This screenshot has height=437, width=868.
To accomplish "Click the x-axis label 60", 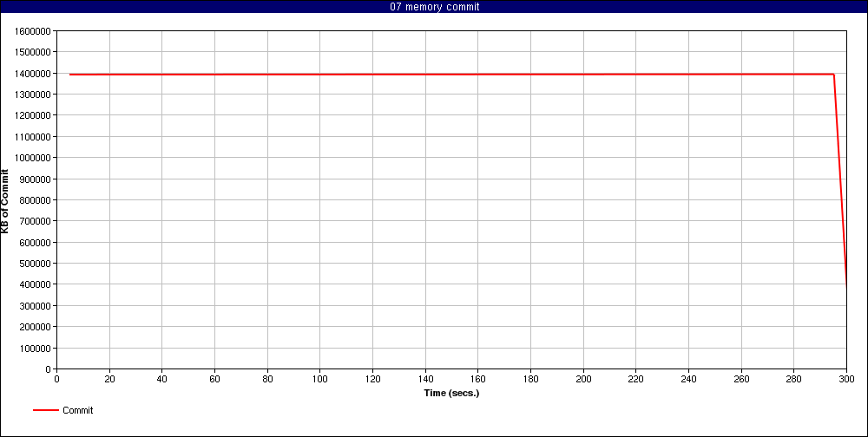I will 214,379.
